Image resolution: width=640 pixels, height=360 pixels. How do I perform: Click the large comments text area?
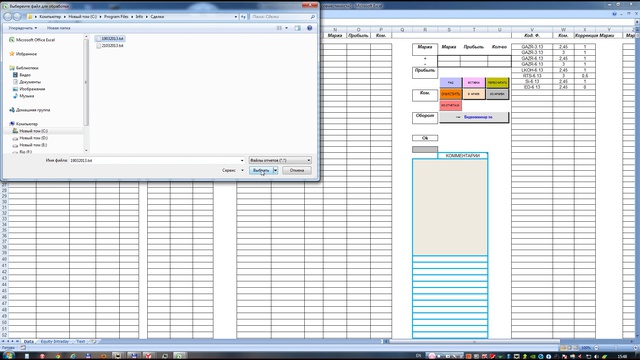(450, 207)
